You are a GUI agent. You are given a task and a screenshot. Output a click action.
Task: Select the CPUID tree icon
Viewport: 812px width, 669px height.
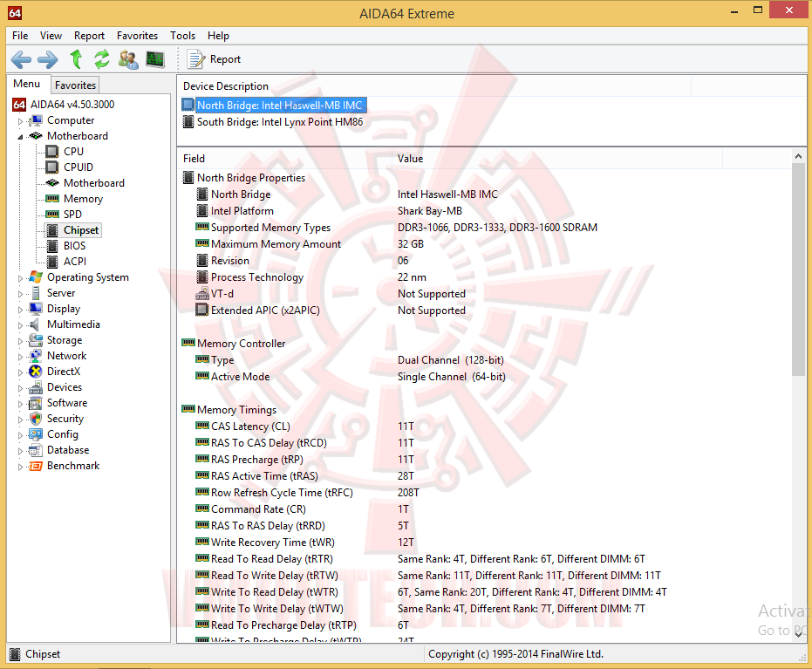click(51, 167)
